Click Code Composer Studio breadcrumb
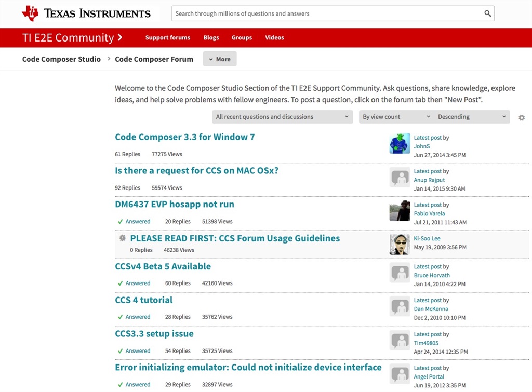Viewport: 532px width, 392px height. coord(61,59)
